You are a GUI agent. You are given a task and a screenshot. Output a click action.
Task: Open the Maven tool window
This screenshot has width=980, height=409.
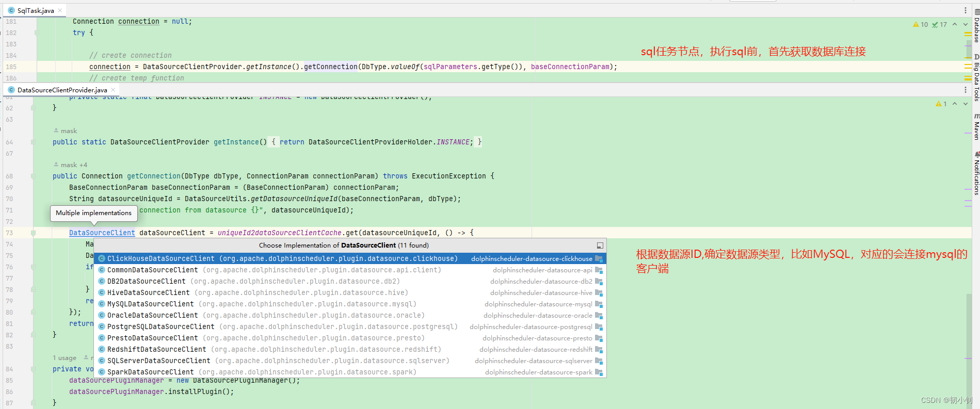tap(976, 126)
